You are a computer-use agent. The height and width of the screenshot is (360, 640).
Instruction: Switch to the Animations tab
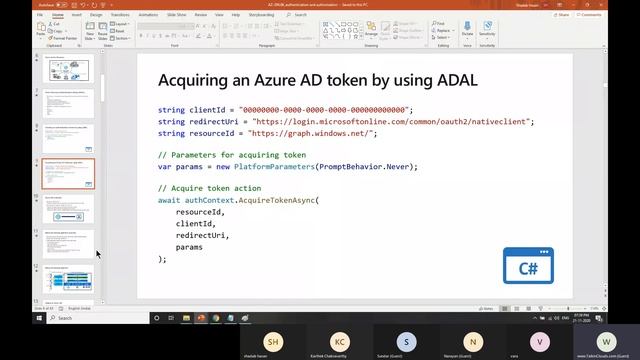coord(148,15)
